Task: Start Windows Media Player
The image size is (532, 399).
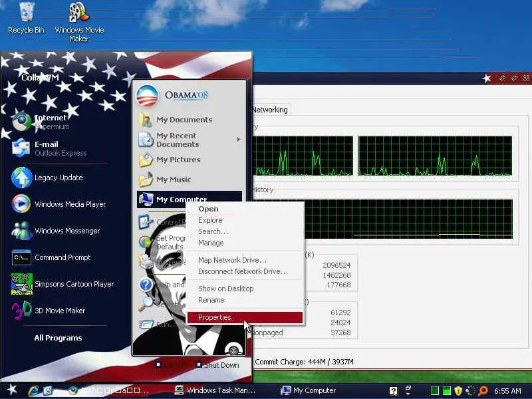Action: point(59,204)
